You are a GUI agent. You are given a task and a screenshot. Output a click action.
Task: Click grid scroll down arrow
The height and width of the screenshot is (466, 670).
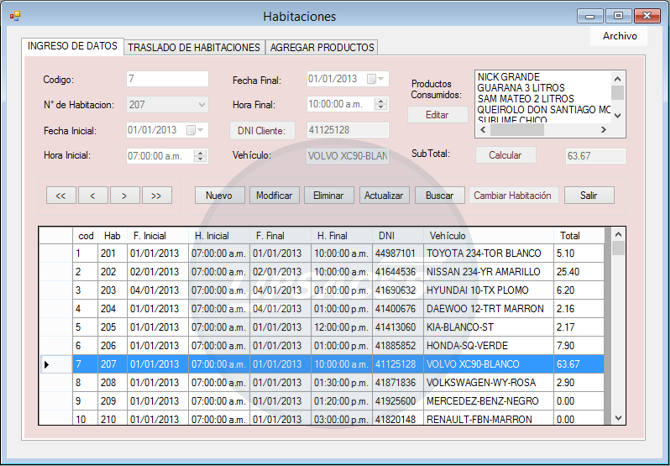pos(618,418)
